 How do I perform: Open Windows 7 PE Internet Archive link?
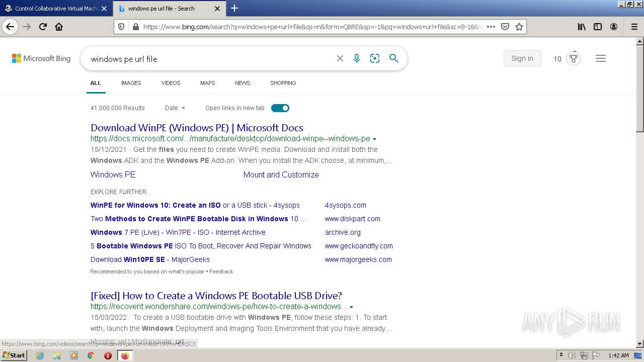(178, 232)
